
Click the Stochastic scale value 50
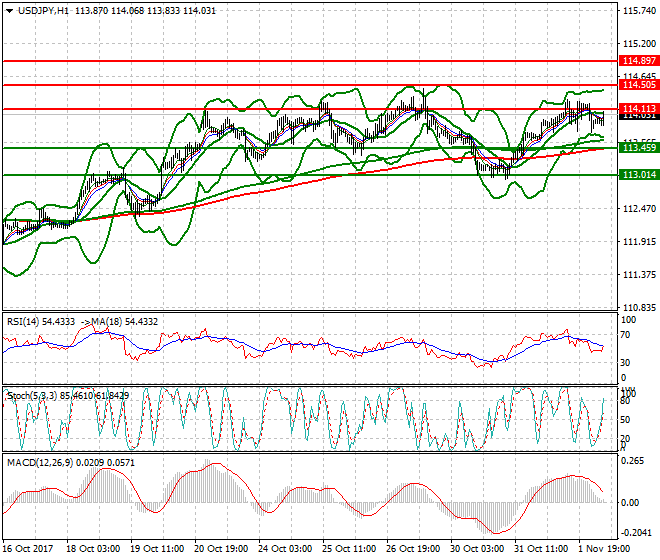625,420
